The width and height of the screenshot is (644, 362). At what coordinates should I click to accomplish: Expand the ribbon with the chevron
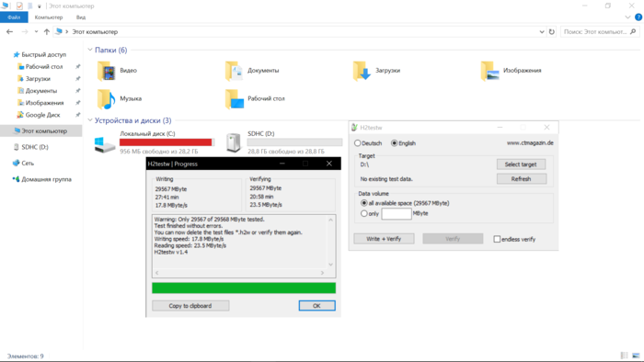[x=627, y=17]
